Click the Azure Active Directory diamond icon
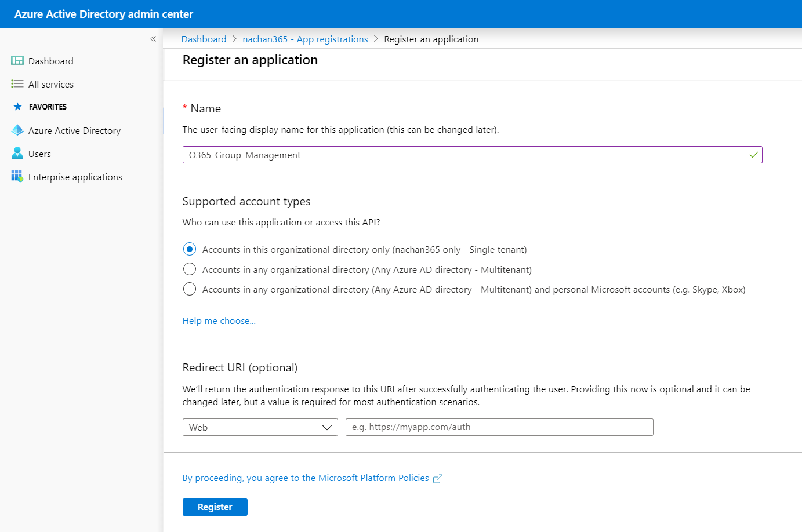Screen dimensions: 802x532 coord(17,130)
